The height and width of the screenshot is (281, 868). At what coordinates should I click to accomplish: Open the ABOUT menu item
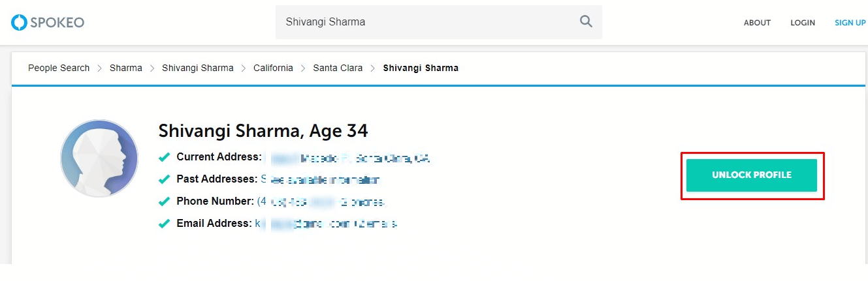(x=757, y=23)
